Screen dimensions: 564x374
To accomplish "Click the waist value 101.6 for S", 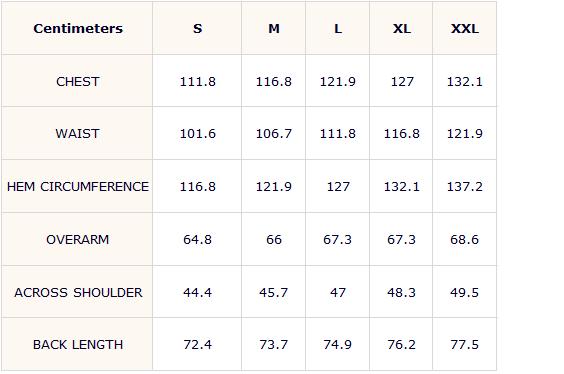I will click(197, 134).
